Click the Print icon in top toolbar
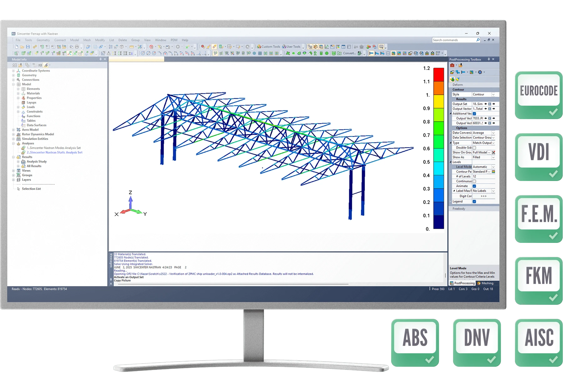Viewport: 574px width, 392px height. click(x=77, y=47)
